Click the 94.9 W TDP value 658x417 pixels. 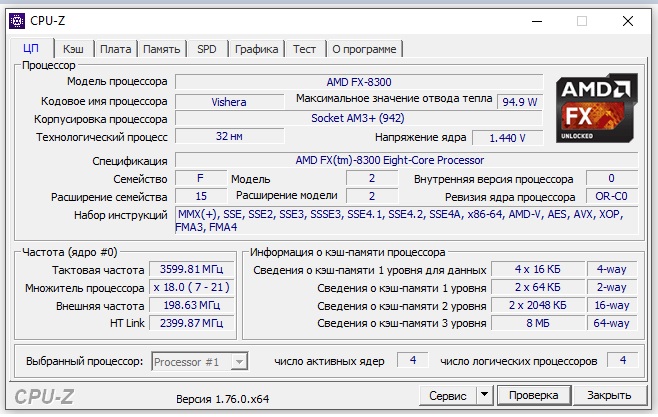click(x=520, y=102)
